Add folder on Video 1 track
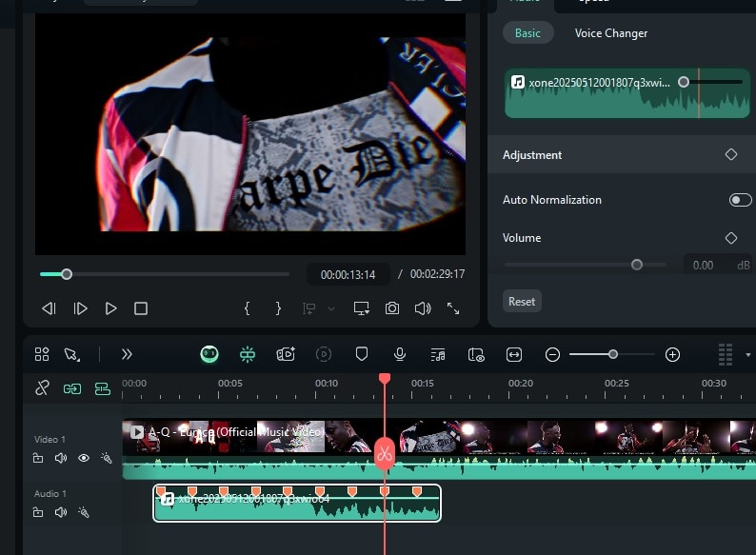Screen dimensions: 756x555 click(x=38, y=458)
